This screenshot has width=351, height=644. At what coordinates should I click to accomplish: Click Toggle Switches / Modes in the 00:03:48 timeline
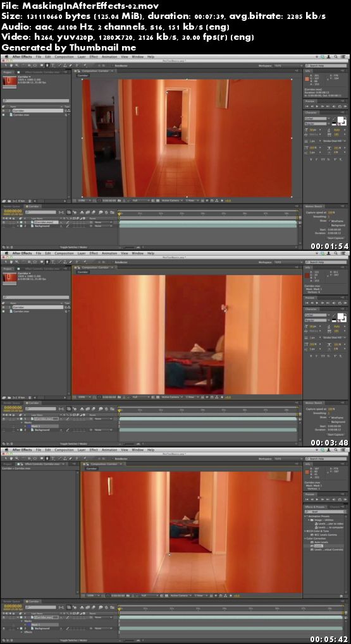click(73, 444)
